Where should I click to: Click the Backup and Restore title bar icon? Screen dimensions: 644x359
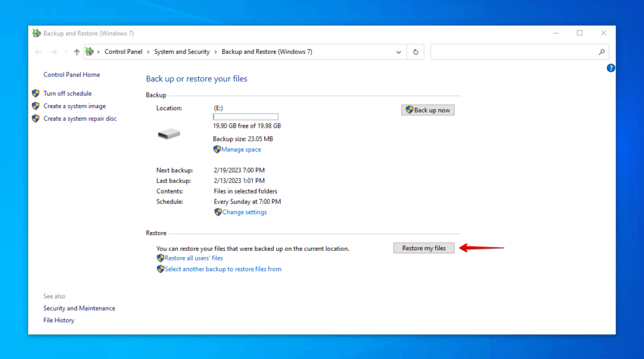[x=36, y=33]
